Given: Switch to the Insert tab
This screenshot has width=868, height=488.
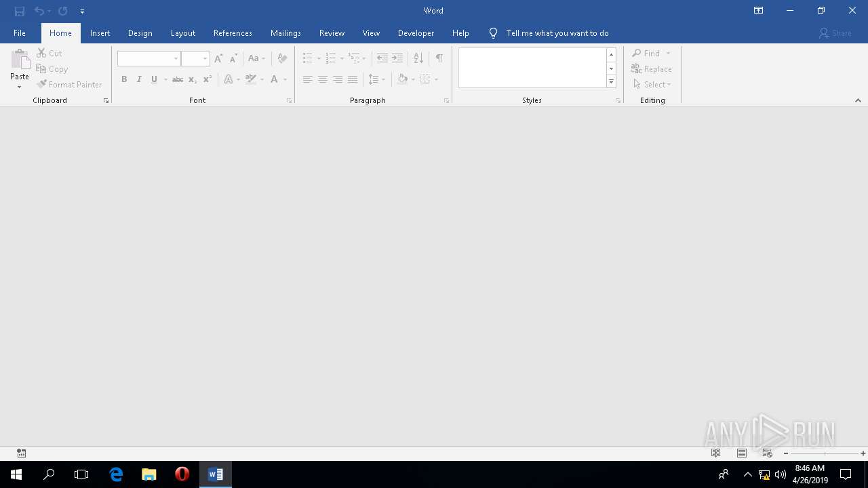Looking at the screenshot, I should pyautogui.click(x=100, y=33).
